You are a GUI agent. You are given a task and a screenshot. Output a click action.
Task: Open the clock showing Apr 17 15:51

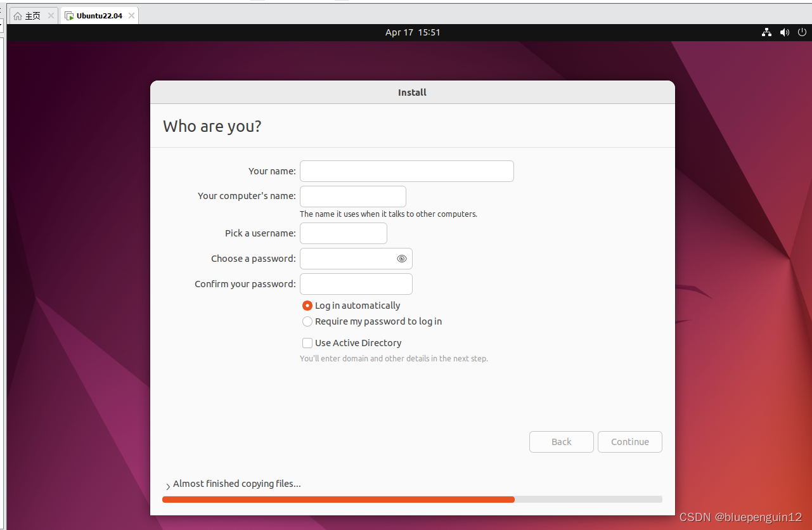pyautogui.click(x=413, y=32)
